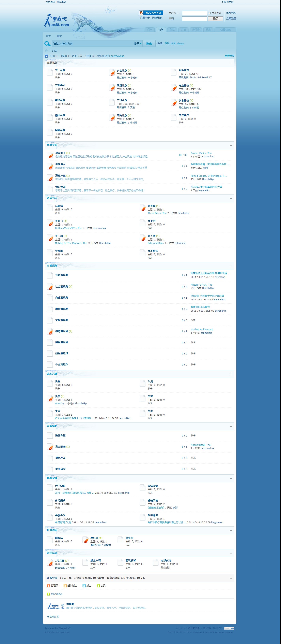Switch to the 门户 tab
The height and width of the screenshot is (644, 281).
coord(150,30)
